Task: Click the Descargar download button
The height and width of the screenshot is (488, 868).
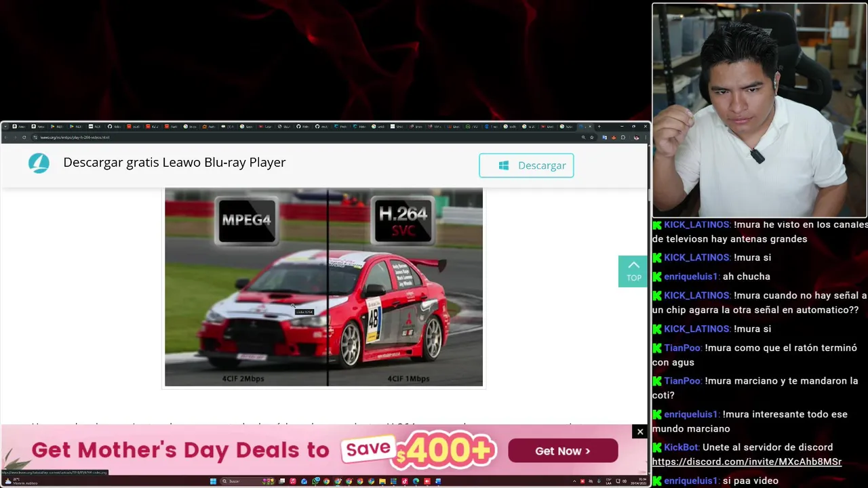Action: (x=526, y=165)
